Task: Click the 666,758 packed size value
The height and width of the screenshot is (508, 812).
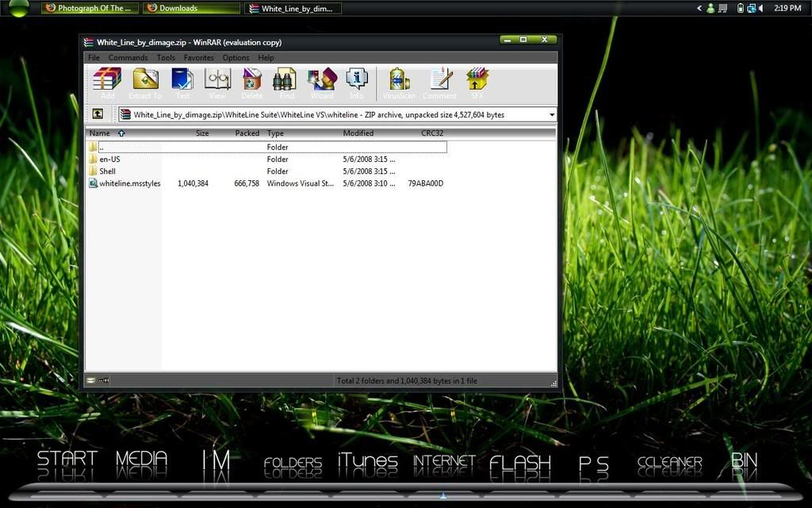Action: [x=247, y=183]
